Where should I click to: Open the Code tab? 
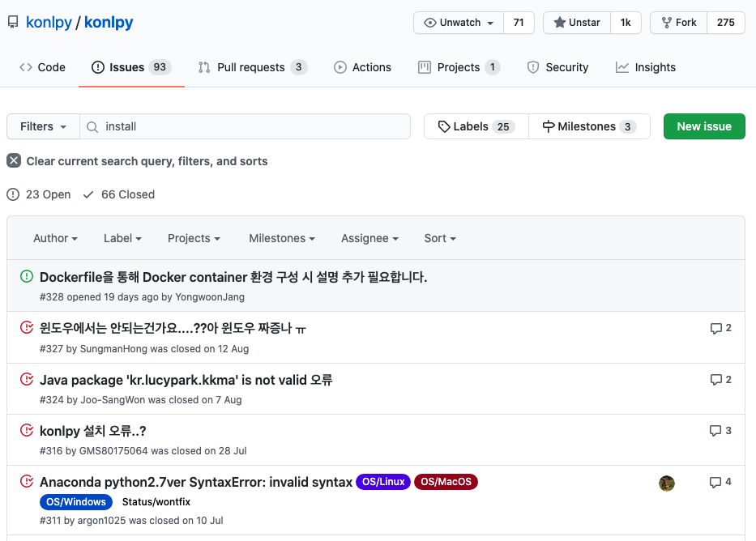pyautogui.click(x=42, y=67)
